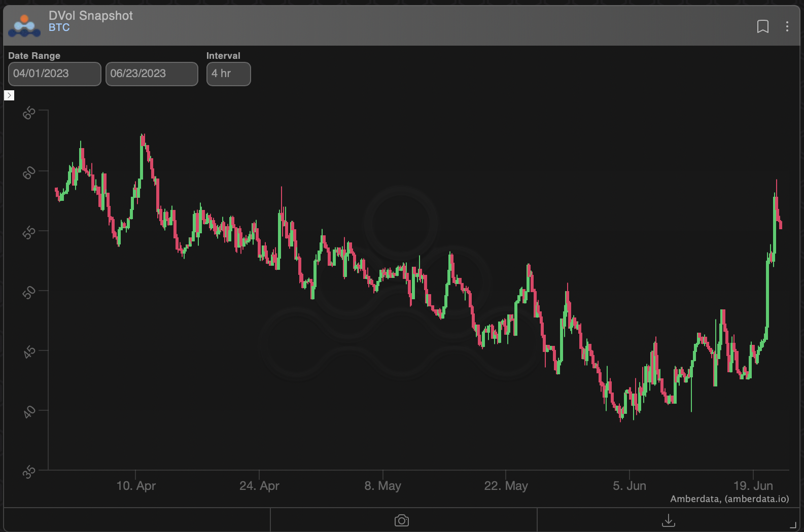
Task: Click the DVol Snapshot title
Action: (x=91, y=16)
